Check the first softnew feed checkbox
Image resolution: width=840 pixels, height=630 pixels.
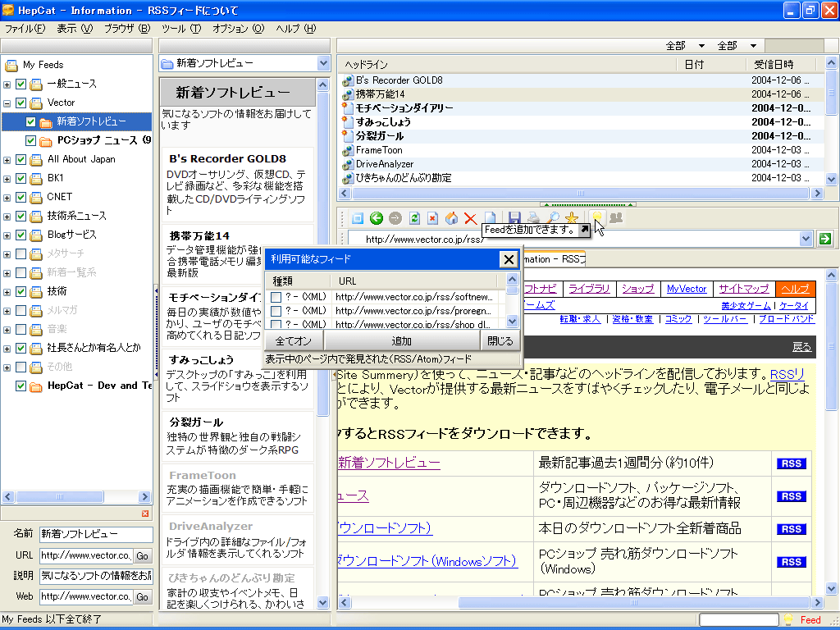pyautogui.click(x=276, y=297)
